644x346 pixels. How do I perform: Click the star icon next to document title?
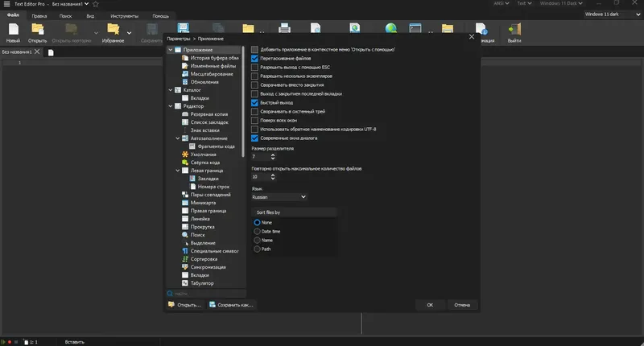[x=96, y=4]
